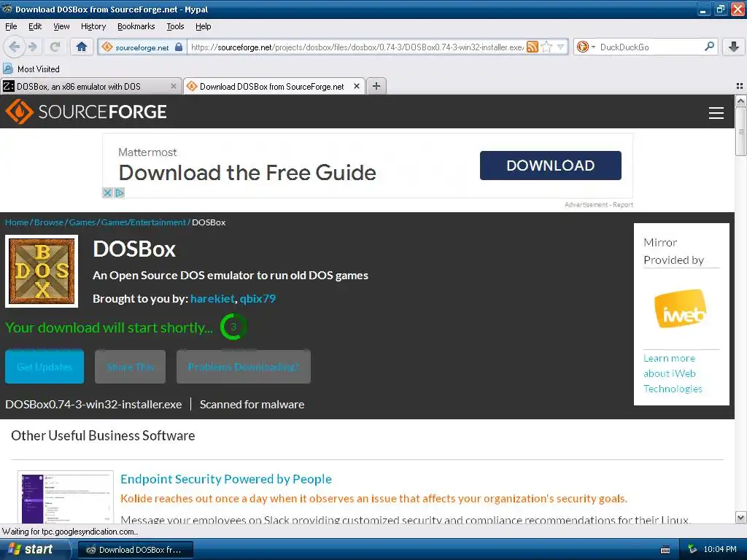Click the URL address bar field
Viewport: 747px width, 560px height.
[357, 47]
